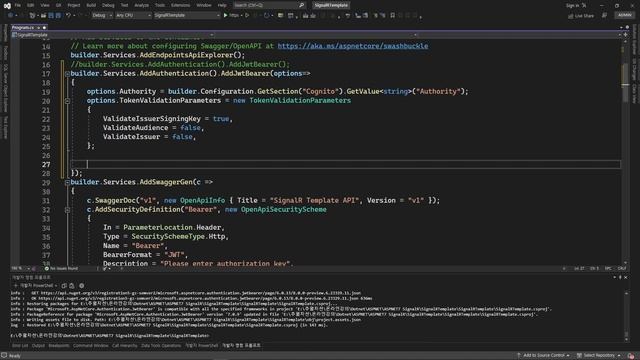Open the Build menu
Viewport: 640px width, 360px height.
91,5
